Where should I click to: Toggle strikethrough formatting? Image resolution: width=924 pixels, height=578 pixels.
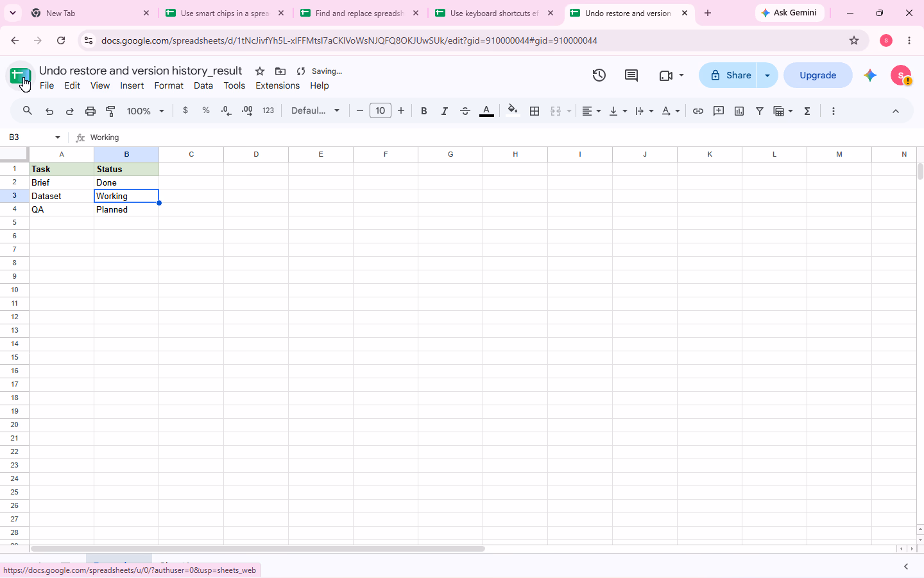click(465, 111)
